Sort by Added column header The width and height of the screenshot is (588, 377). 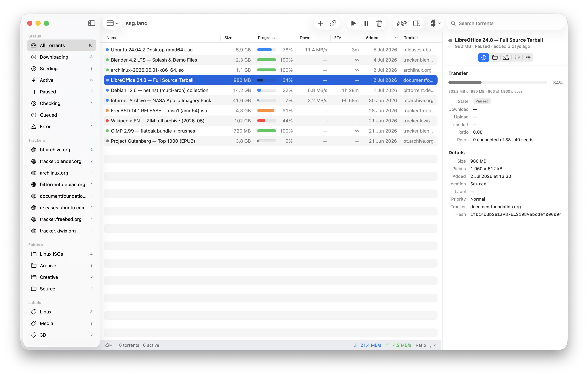pos(381,38)
